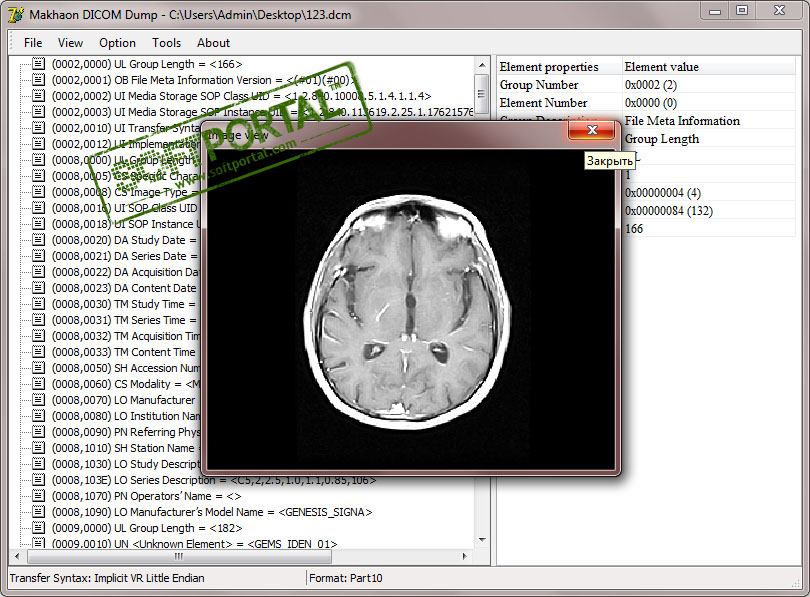
Task: Open the File menu
Action: [x=33, y=43]
